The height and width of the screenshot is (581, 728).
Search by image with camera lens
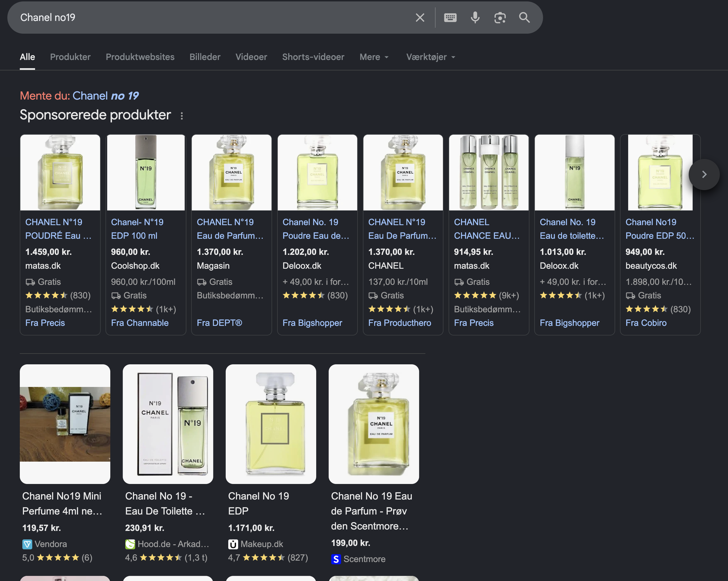tap(500, 17)
